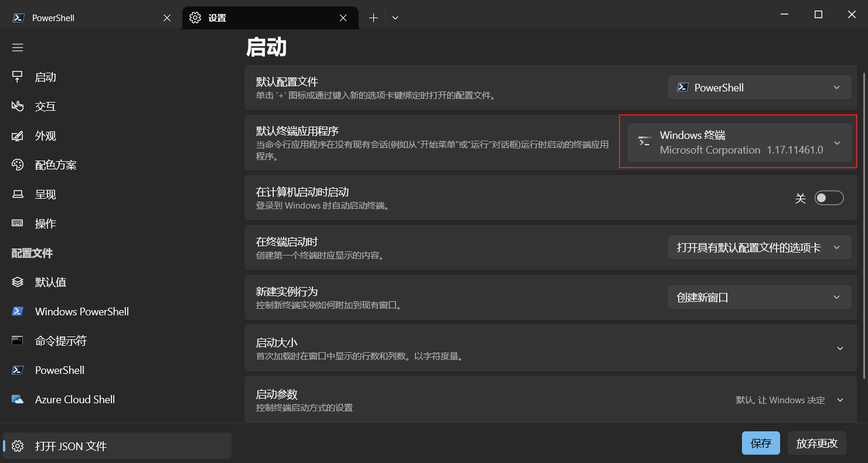868x463 pixels.
Task: Open the 在终端启动时 dropdown
Action: click(x=760, y=247)
